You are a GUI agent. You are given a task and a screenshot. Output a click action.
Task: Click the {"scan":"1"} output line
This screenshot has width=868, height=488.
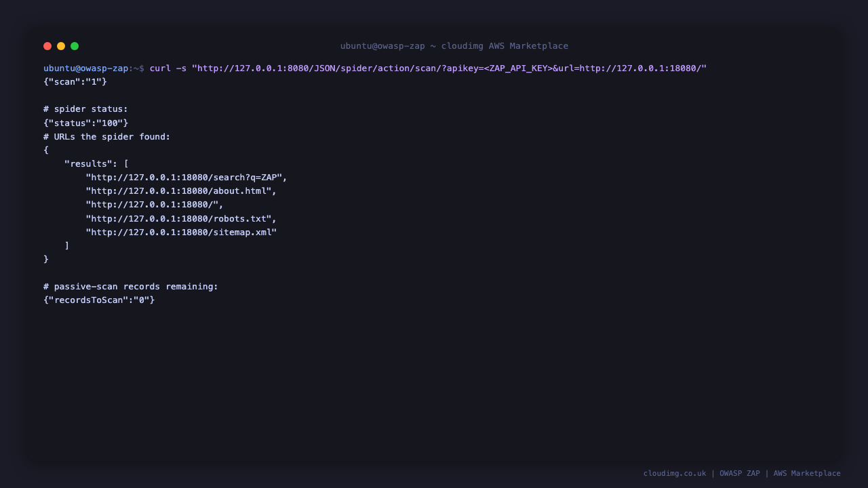point(75,82)
